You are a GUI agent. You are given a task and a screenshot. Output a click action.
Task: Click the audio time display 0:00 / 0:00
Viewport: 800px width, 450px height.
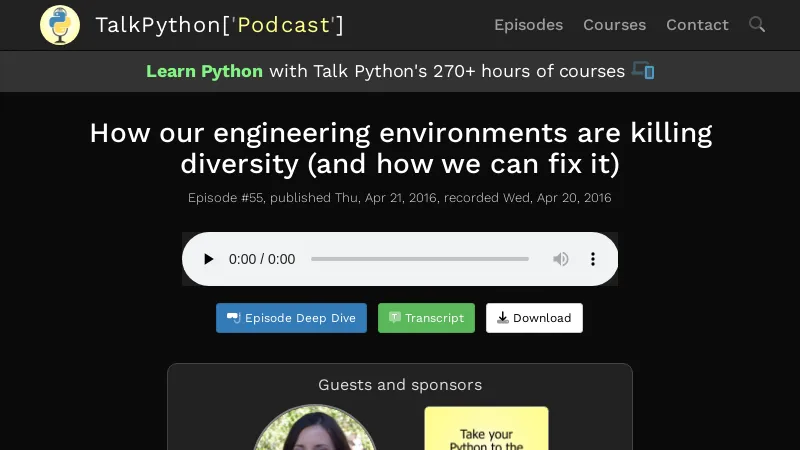pos(262,259)
